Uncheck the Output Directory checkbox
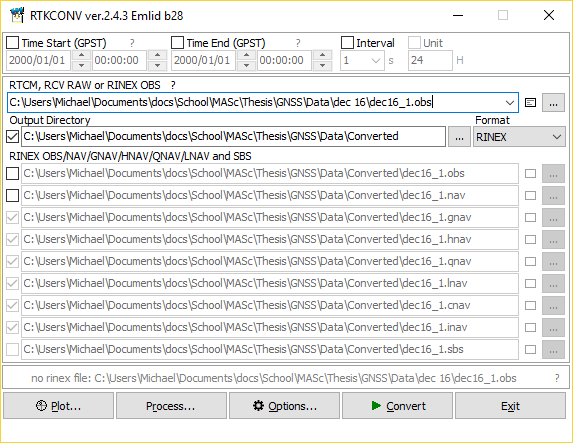This screenshot has height=443, width=573. 12,137
